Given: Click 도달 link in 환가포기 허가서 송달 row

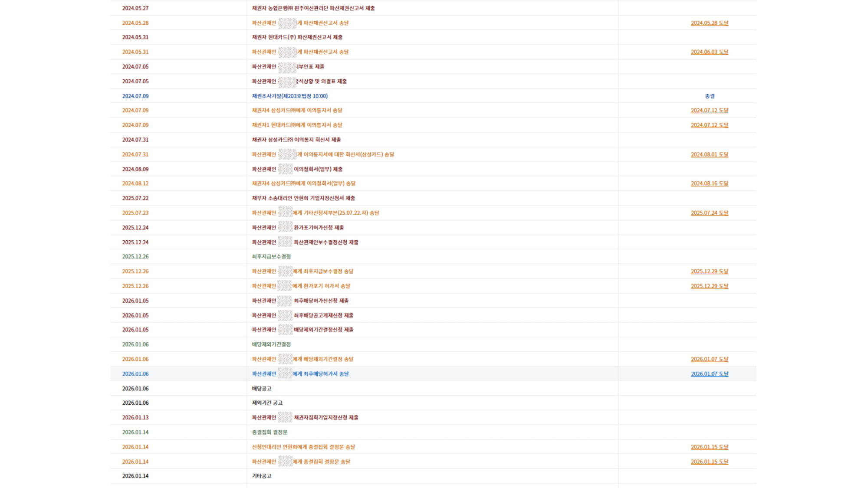Looking at the screenshot, I should tap(710, 286).
